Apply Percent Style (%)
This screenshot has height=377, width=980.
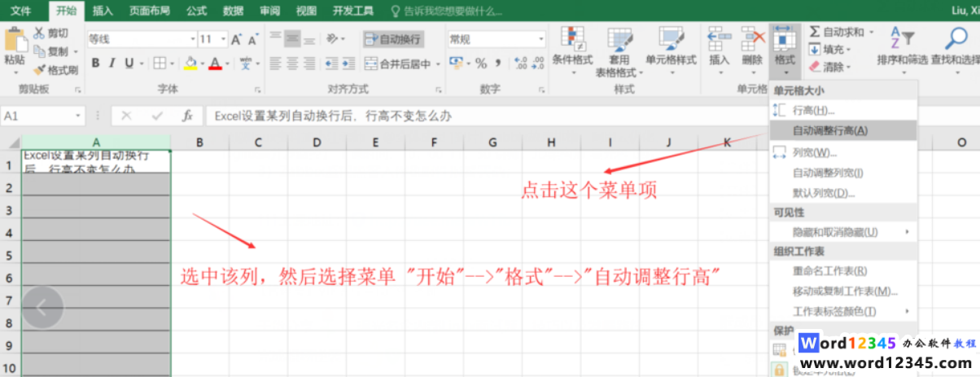[481, 63]
